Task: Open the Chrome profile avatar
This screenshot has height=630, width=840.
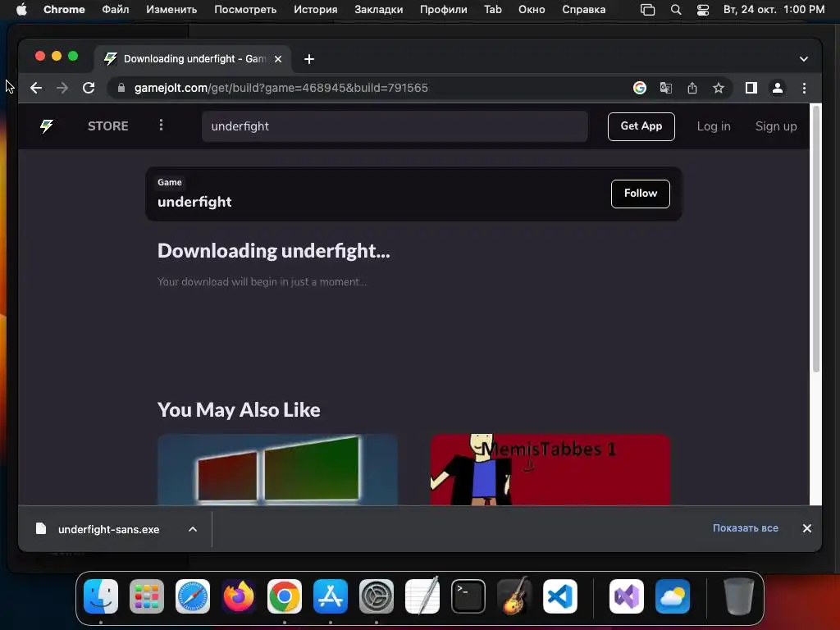Action: pyautogui.click(x=778, y=88)
